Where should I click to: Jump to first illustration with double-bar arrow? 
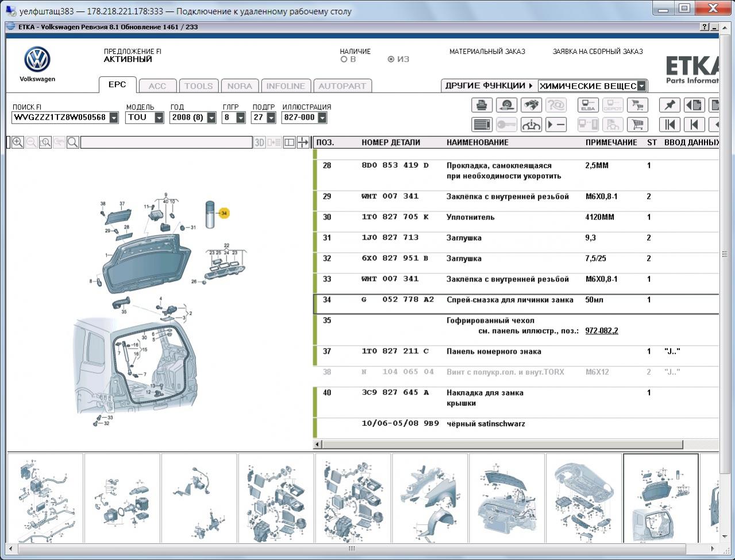click(669, 125)
